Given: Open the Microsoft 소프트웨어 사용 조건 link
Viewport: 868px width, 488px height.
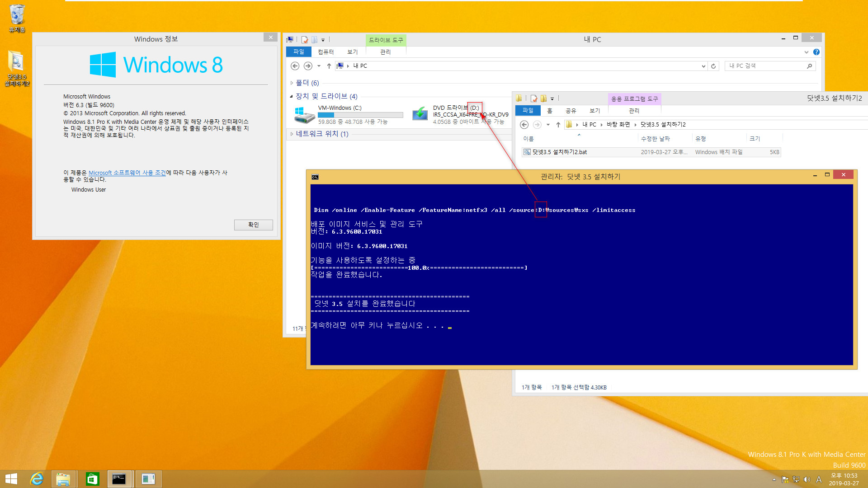Looking at the screenshot, I should [127, 173].
